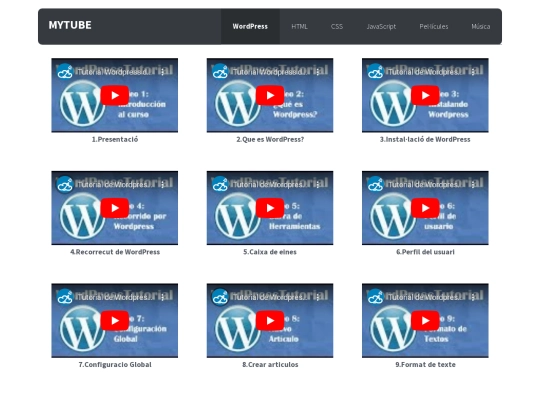Play the 8.Crear articulos video
The height and width of the screenshot is (405, 540).
(x=270, y=321)
